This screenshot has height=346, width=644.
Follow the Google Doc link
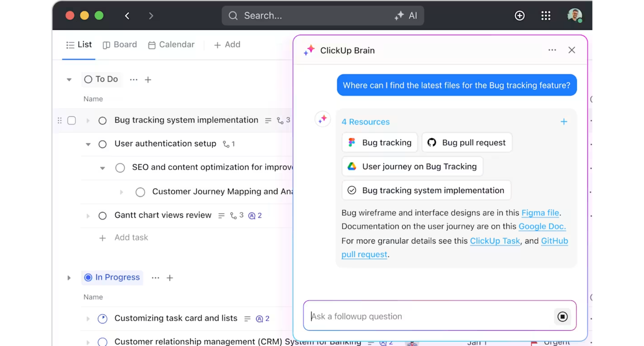[x=542, y=226]
